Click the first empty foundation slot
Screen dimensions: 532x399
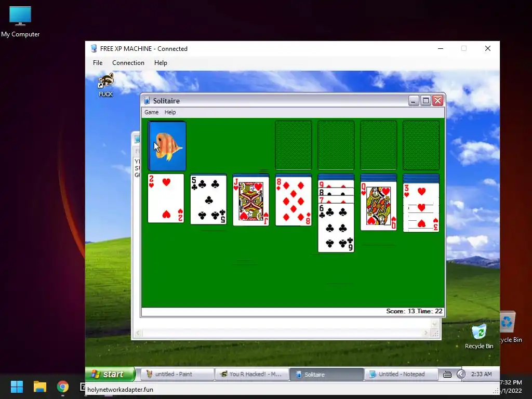tap(294, 145)
